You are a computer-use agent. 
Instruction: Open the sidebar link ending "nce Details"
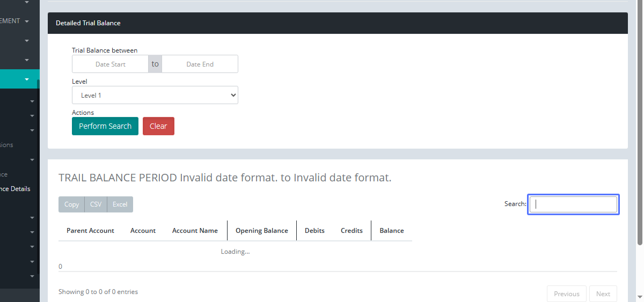click(x=15, y=189)
